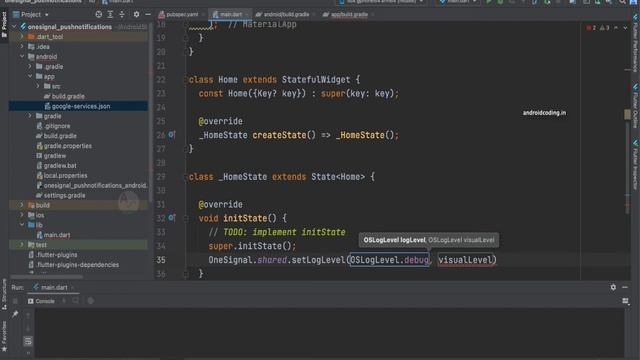Open the Flutter Inspector side tab
This screenshot has height=360, width=640.
(x=635, y=165)
